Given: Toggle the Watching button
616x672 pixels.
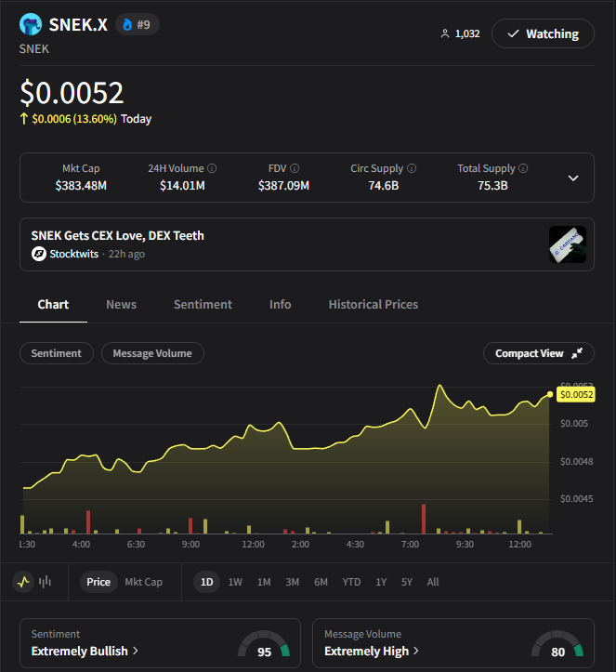Looking at the screenshot, I should click(x=543, y=33).
